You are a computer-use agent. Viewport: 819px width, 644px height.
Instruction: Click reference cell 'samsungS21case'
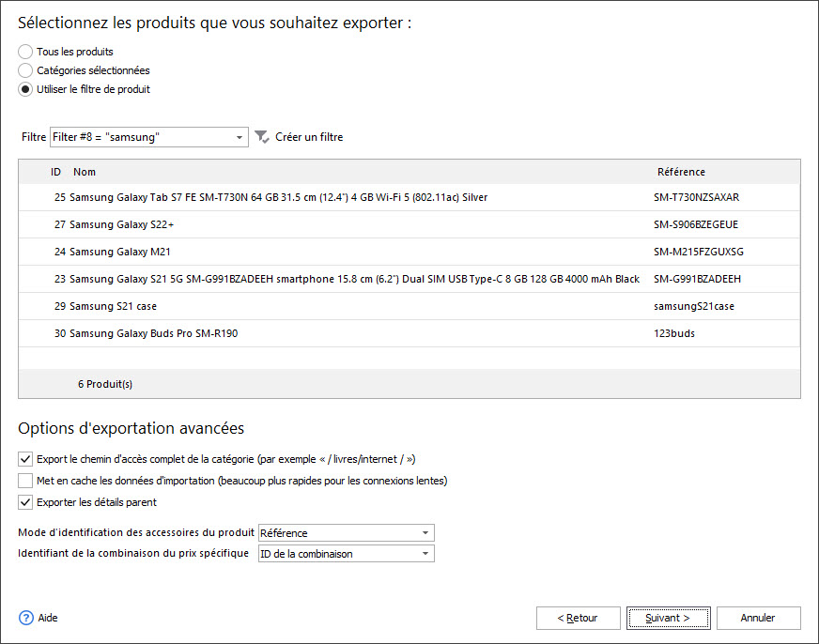coord(694,306)
